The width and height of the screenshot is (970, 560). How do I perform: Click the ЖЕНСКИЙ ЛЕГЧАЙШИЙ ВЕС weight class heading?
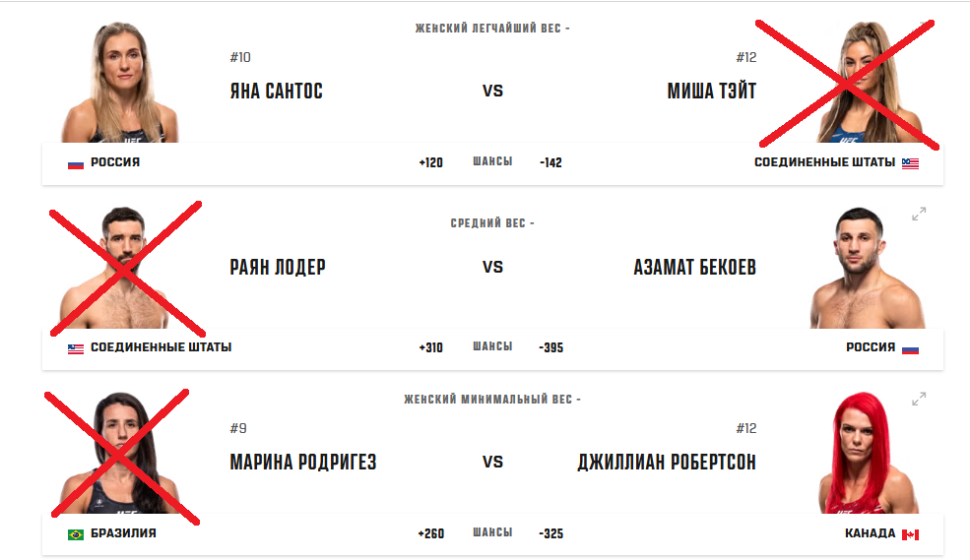pyautogui.click(x=488, y=29)
